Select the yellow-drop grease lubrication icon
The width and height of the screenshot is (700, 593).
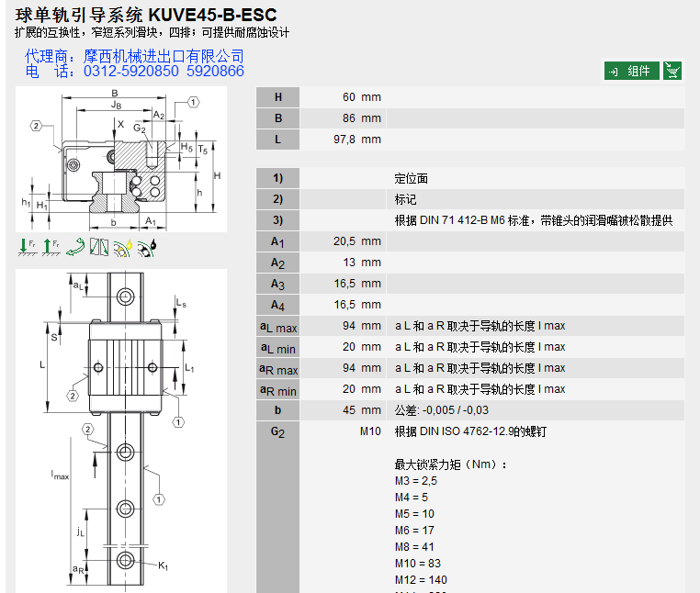click(123, 246)
